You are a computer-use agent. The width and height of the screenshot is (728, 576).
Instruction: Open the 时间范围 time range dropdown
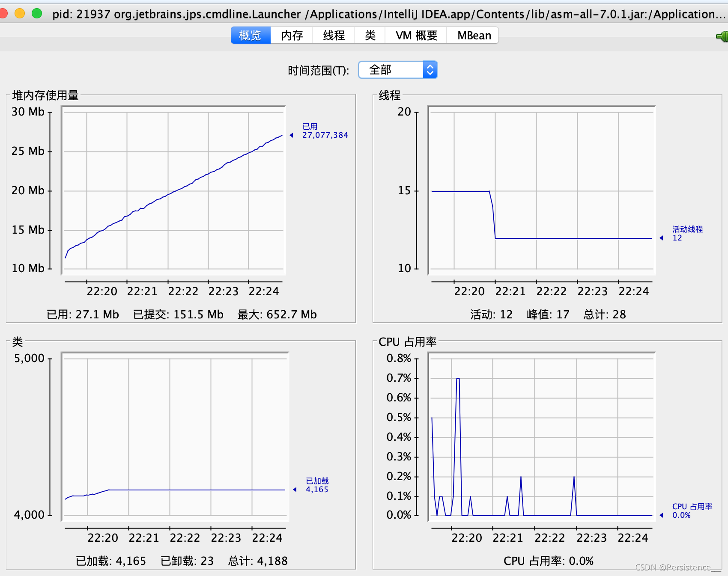pyautogui.click(x=398, y=70)
